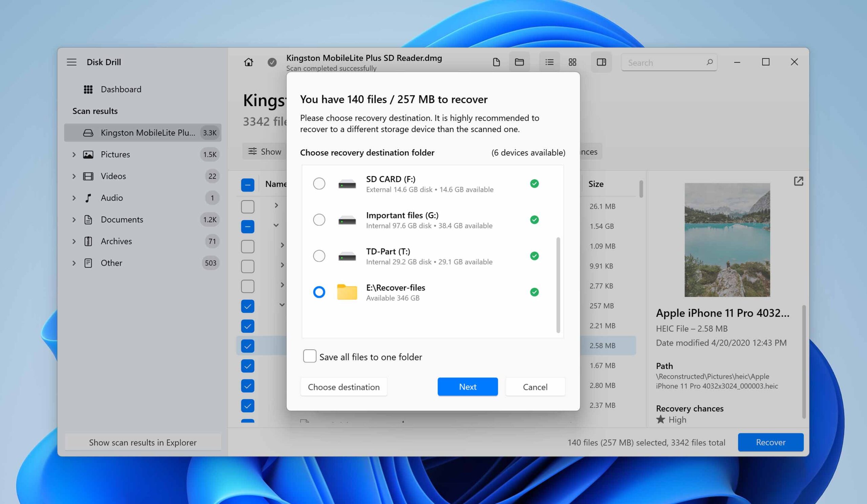867x504 pixels.
Task: Click the search magnifier icon
Action: 710,62
